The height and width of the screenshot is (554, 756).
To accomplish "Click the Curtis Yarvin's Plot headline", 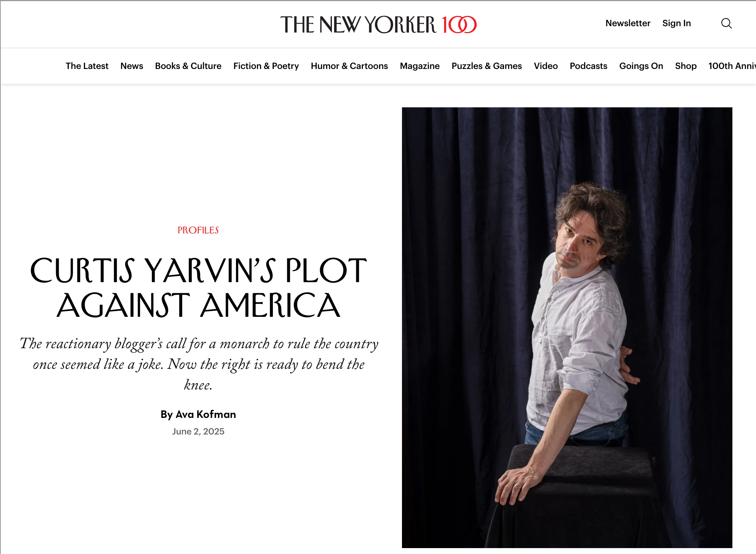I will [x=198, y=288].
